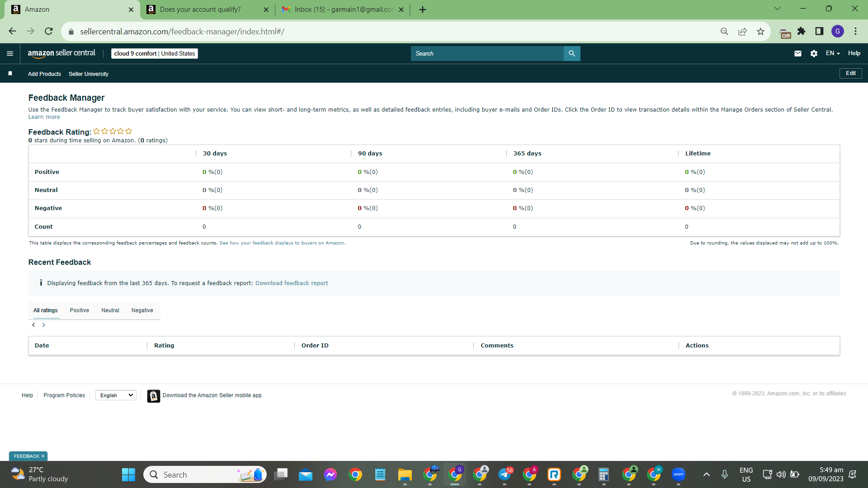Open Messenger from the taskbar

click(330, 474)
